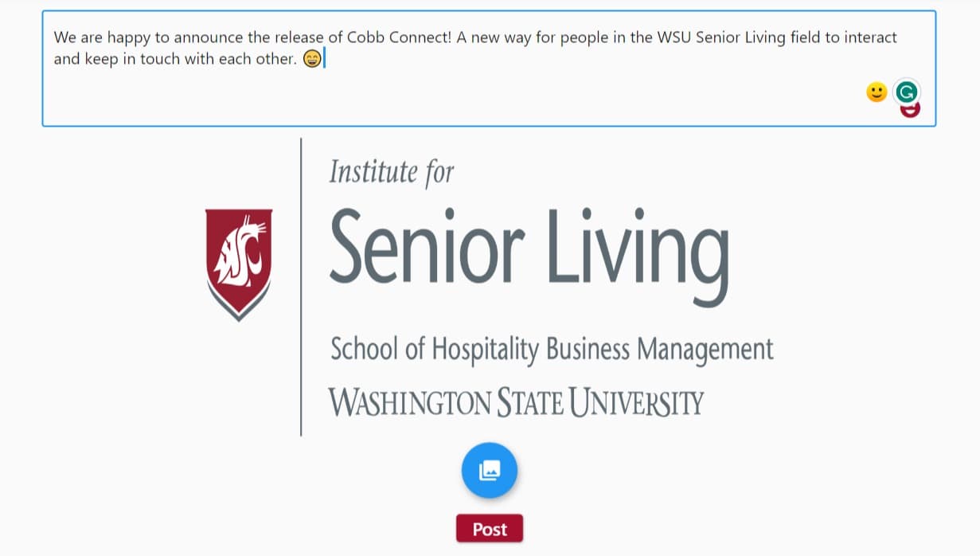Screen dimensions: 980x556
Task: Click the green Grammarly icon
Action: pyautogui.click(x=906, y=92)
